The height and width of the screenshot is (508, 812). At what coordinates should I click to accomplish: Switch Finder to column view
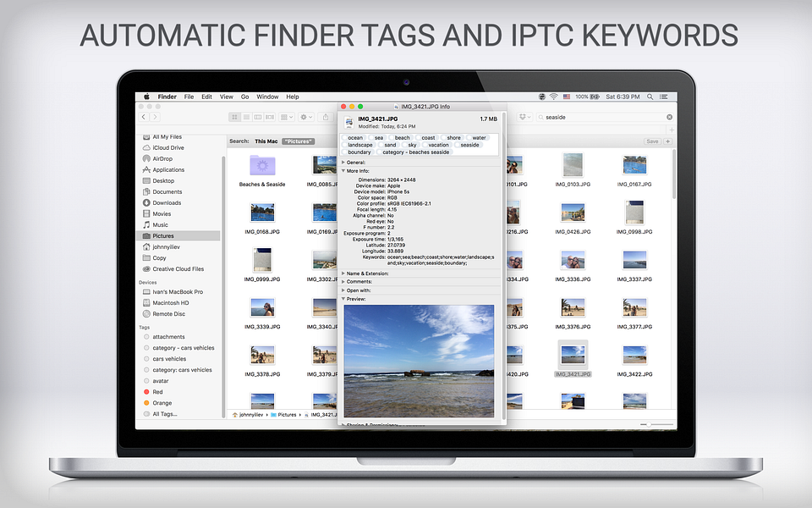[258, 117]
